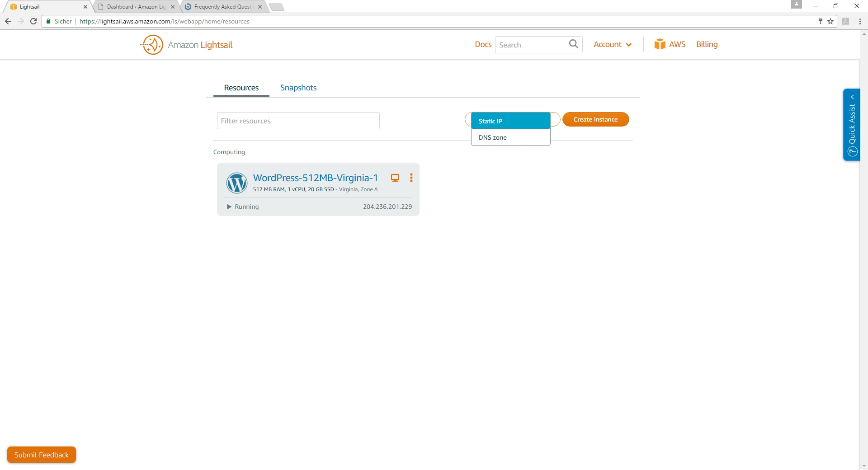
Task: Close the Frequently Asked Questions tab
Action: tap(260, 7)
